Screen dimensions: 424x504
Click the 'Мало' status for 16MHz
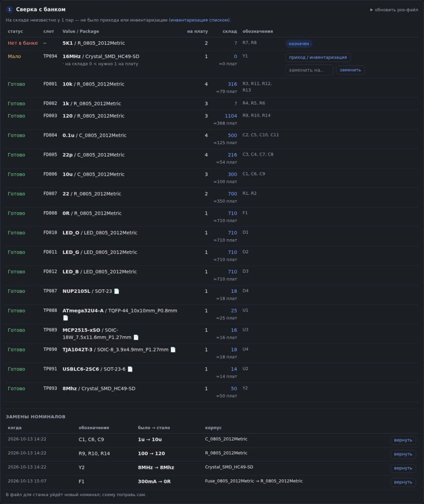coord(14,57)
